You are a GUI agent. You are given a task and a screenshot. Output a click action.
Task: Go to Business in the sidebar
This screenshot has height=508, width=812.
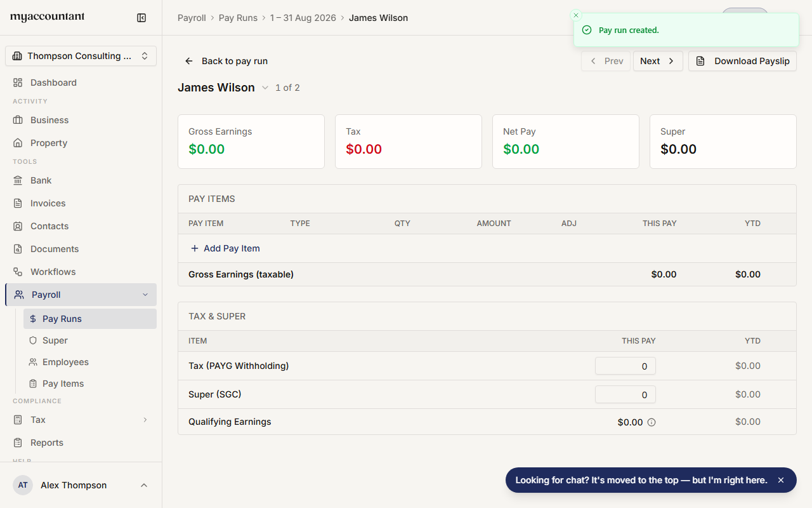click(x=81, y=120)
